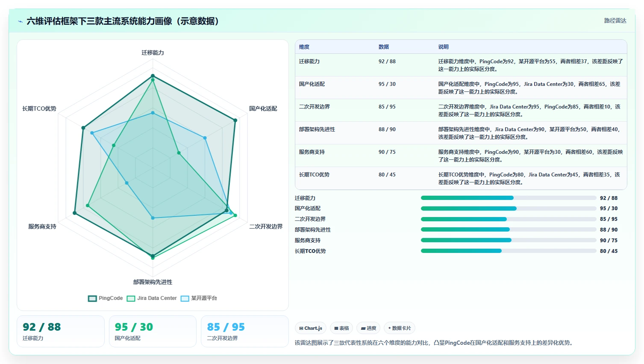Open the 92 / 88 迁移能力 data card
The width and height of the screenshot is (644, 364).
tap(61, 331)
